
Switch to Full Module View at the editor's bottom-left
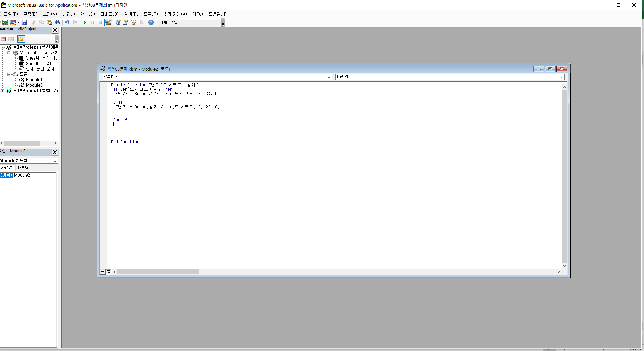[x=109, y=272]
